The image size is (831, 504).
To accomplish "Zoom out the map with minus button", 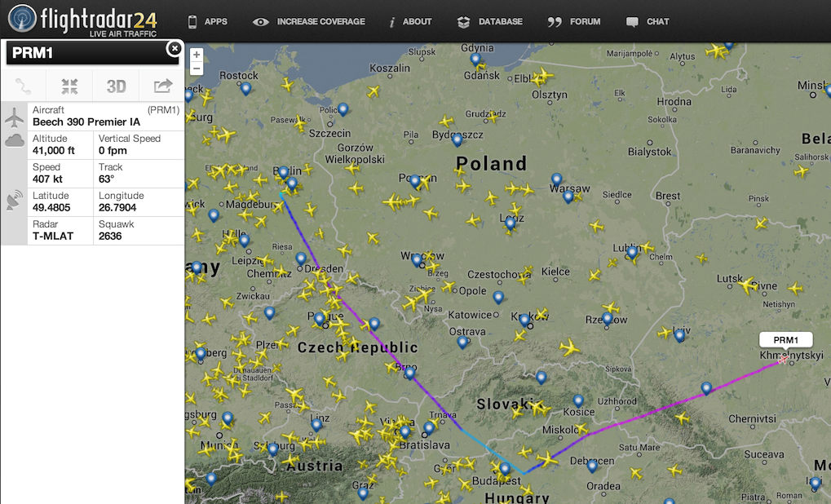I will pyautogui.click(x=196, y=69).
